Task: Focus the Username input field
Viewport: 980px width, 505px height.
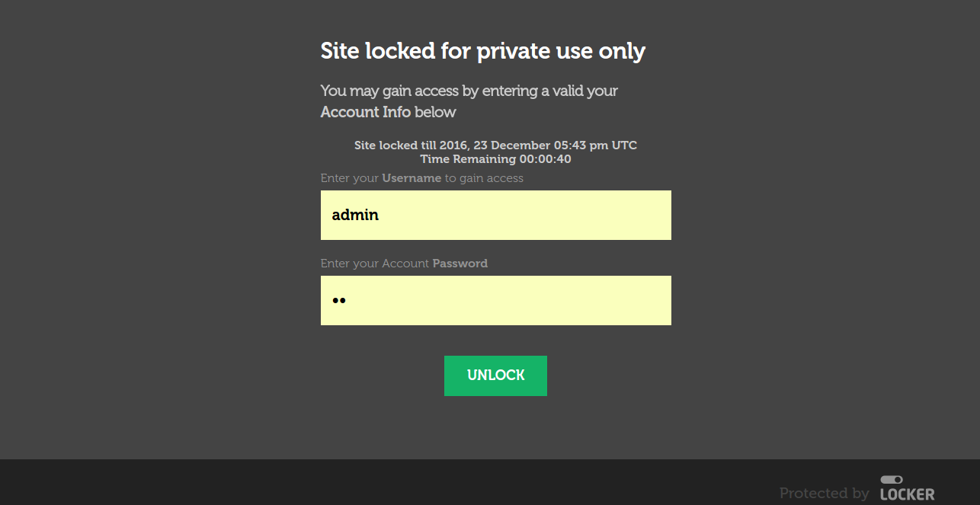Action: [496, 215]
